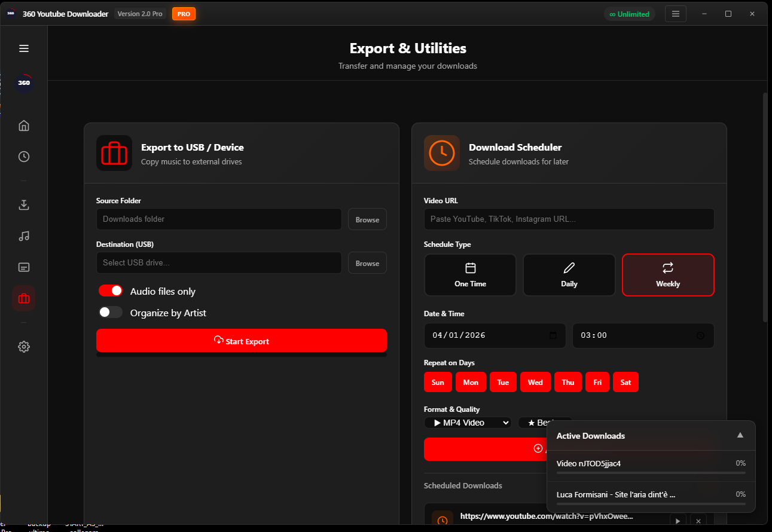This screenshot has width=772, height=532.
Task: Open the MP4 Video format dropdown
Action: point(468,423)
